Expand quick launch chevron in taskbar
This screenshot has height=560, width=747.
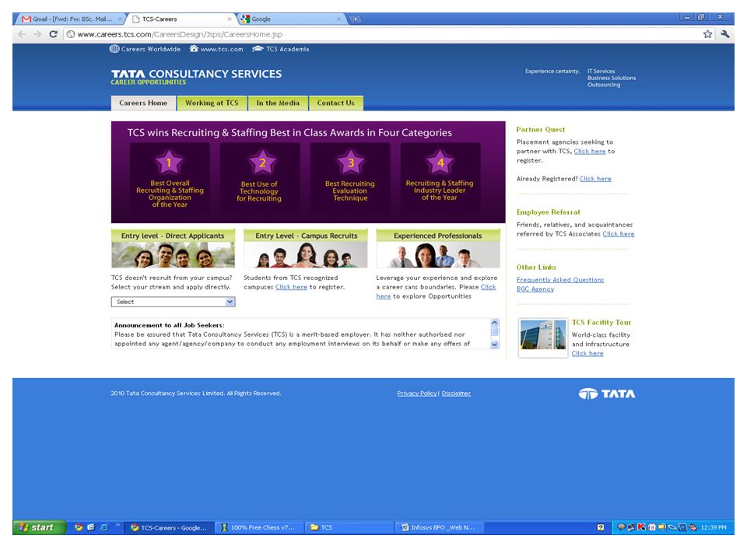[117, 526]
